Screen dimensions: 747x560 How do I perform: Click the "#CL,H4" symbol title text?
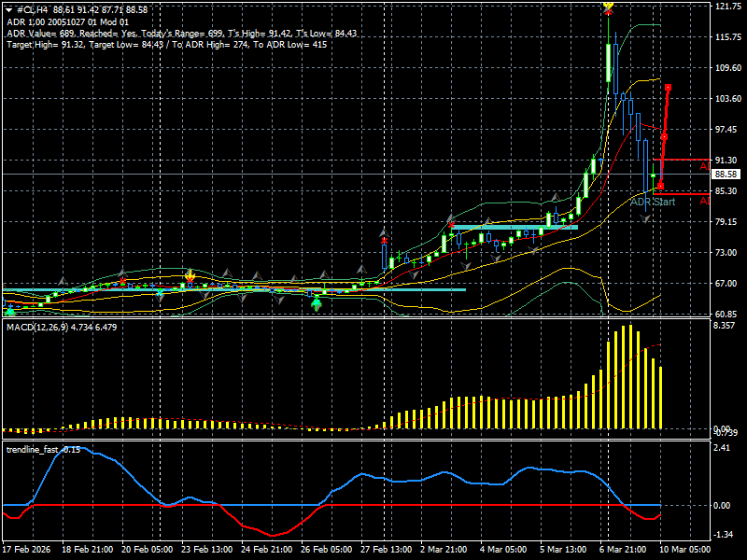click(x=33, y=10)
